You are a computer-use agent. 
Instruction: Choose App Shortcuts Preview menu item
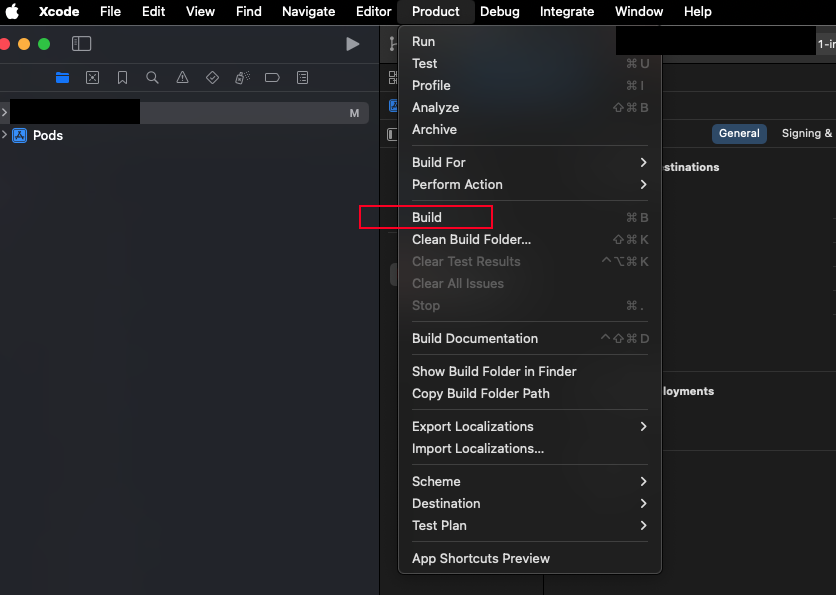tap(530, 558)
